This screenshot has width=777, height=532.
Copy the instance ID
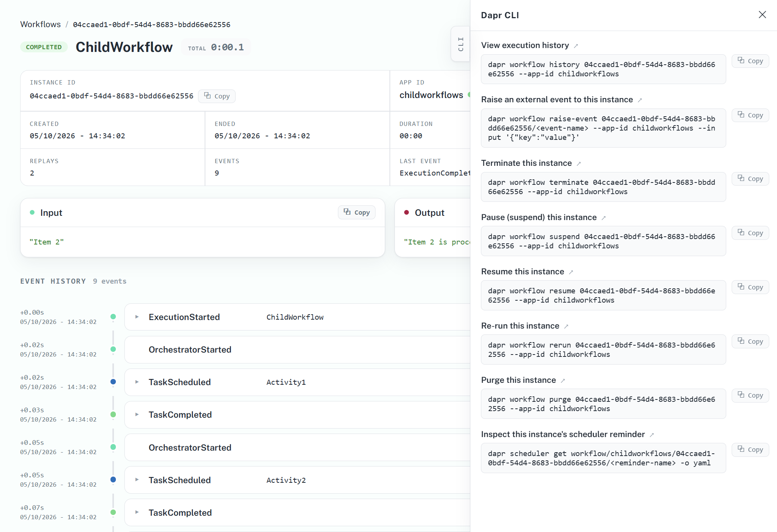pyautogui.click(x=217, y=96)
